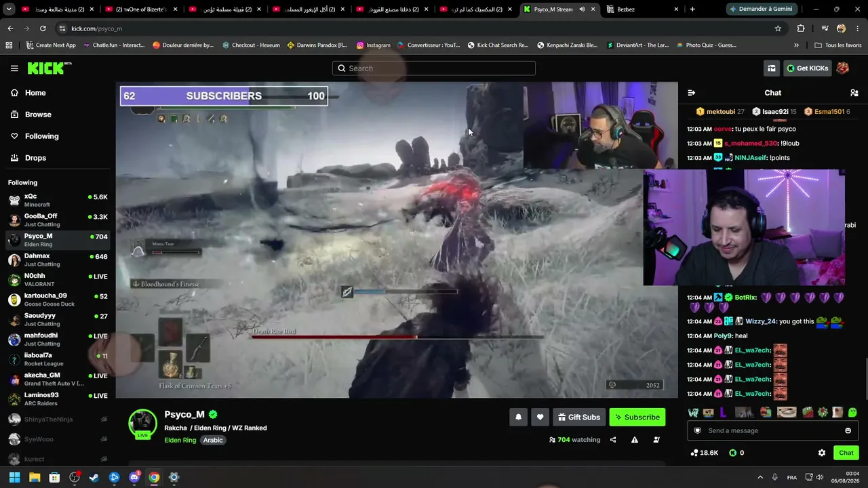Open the store icon beside Get KICKs

point(772,68)
